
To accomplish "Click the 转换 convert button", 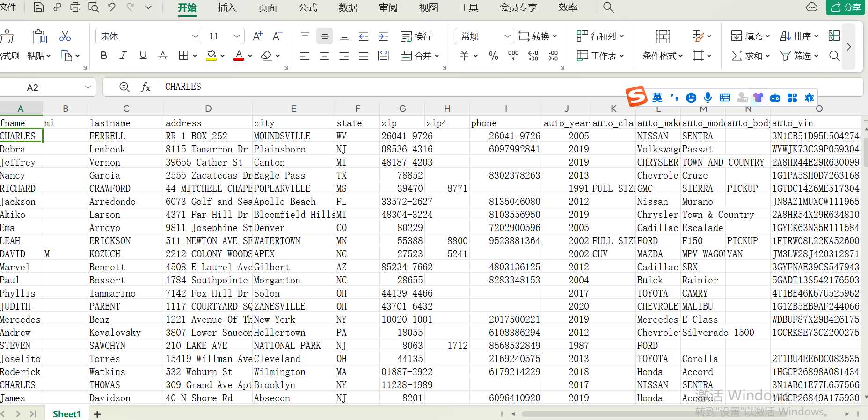I will pyautogui.click(x=537, y=36).
